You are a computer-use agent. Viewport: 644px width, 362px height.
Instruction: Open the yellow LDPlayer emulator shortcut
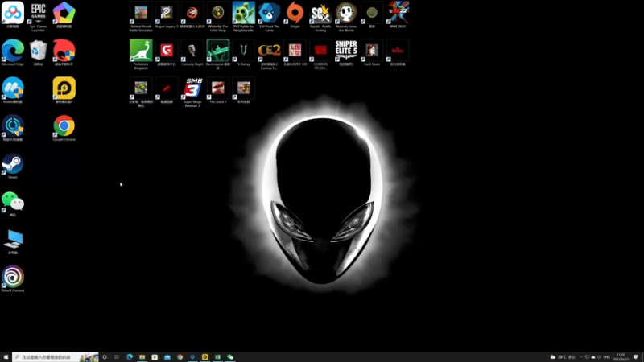click(x=64, y=90)
